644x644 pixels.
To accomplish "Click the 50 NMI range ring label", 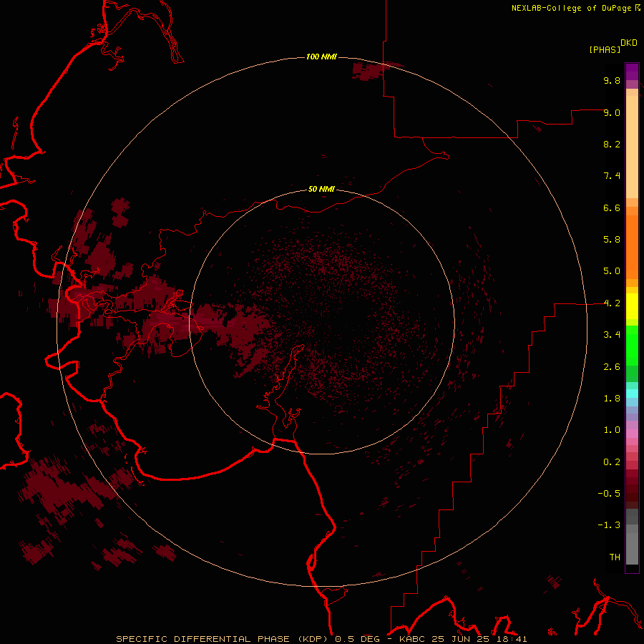I will (x=321, y=189).
